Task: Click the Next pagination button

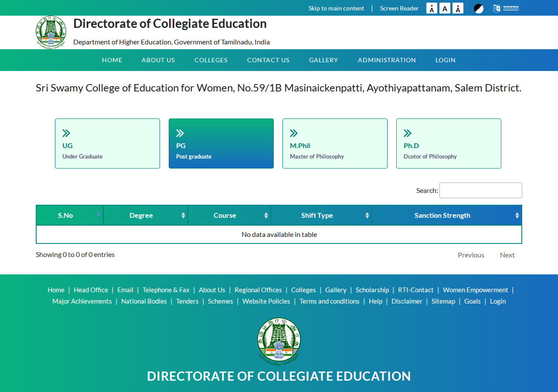Action: click(507, 255)
